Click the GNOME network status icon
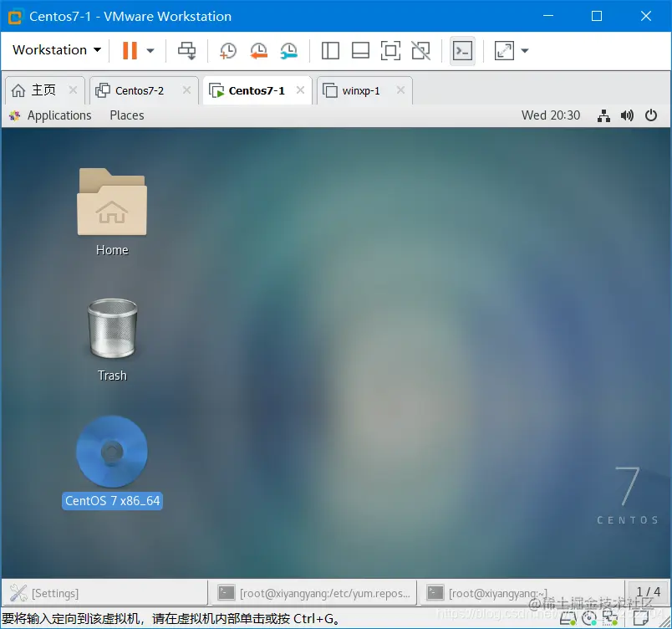 click(x=603, y=115)
